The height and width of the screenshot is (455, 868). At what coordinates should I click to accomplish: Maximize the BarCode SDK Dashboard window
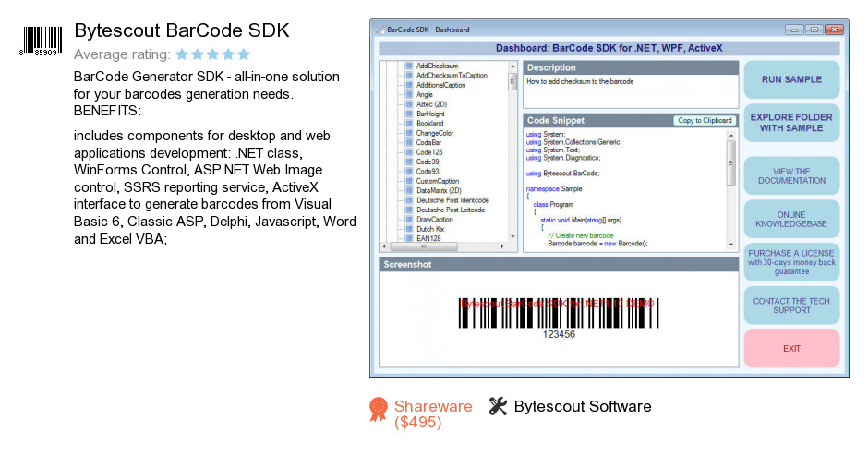[814, 30]
